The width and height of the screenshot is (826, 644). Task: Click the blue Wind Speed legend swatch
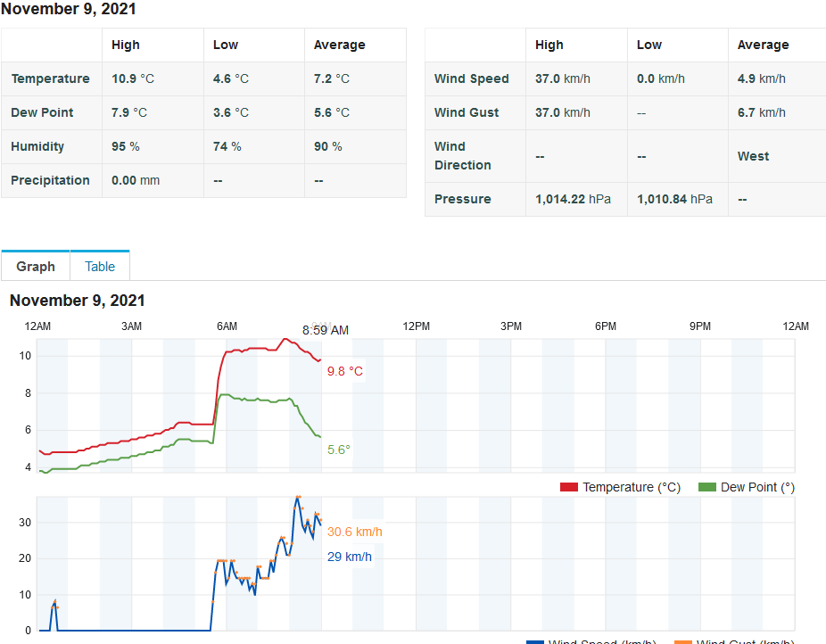(535, 641)
